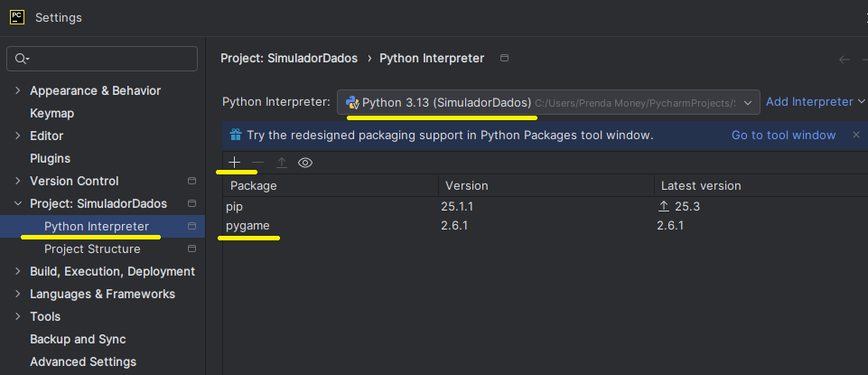
Task: Collapse Project: SimuladorDados section
Action: click(18, 204)
